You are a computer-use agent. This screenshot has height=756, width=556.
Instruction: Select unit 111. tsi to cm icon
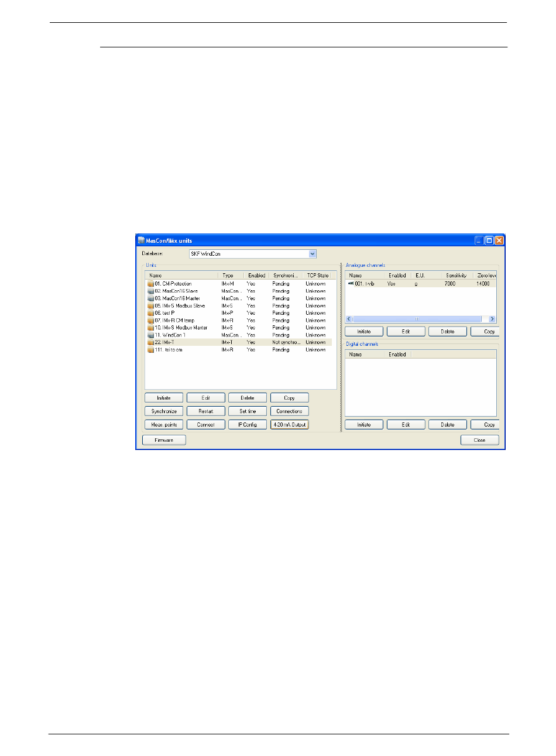point(150,350)
